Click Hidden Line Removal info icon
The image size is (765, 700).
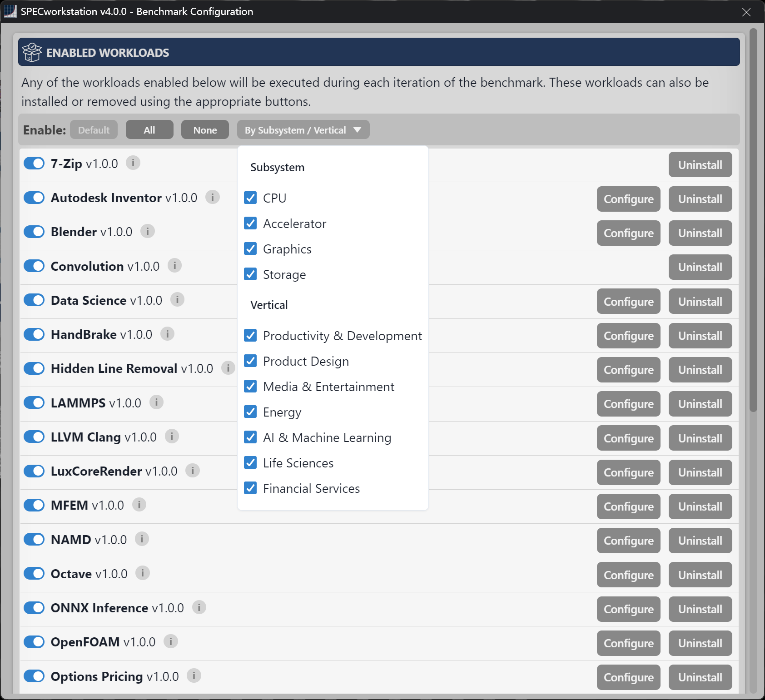[x=228, y=368]
